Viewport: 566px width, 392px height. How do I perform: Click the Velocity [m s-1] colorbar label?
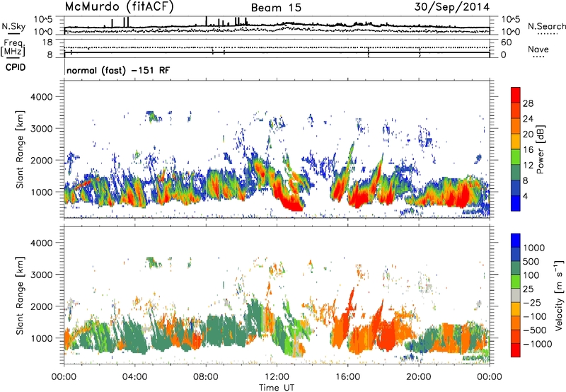coord(559,295)
